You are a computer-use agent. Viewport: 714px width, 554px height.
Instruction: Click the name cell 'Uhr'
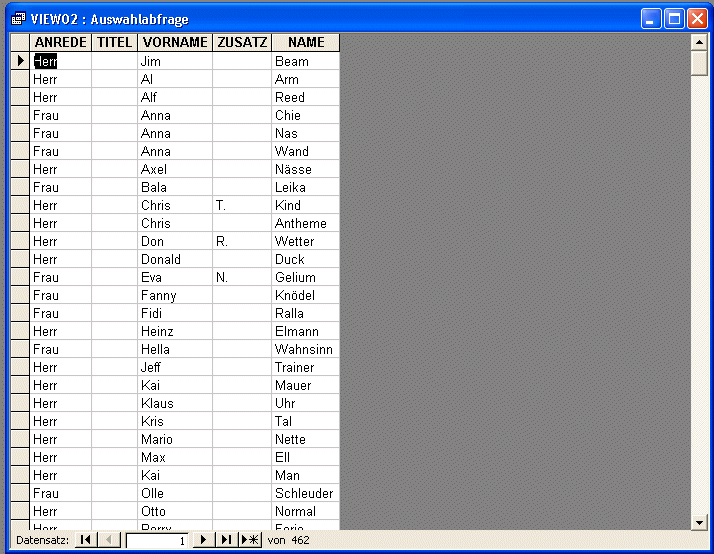[306, 403]
